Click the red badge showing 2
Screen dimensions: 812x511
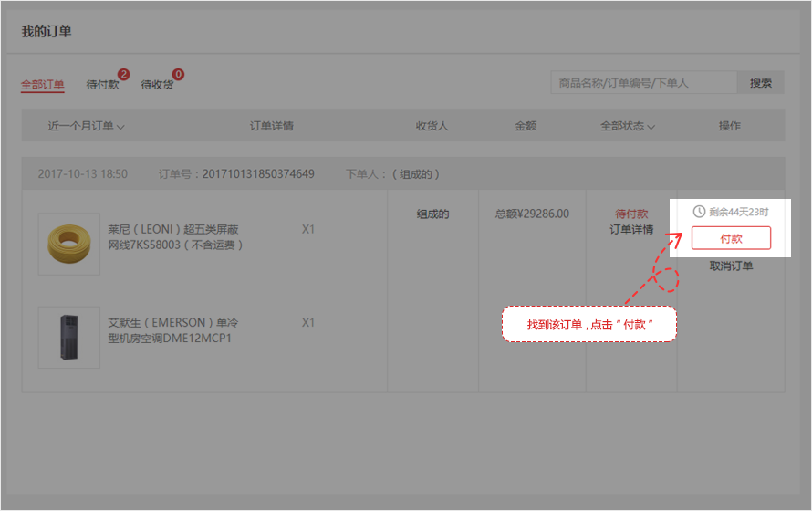(123, 74)
